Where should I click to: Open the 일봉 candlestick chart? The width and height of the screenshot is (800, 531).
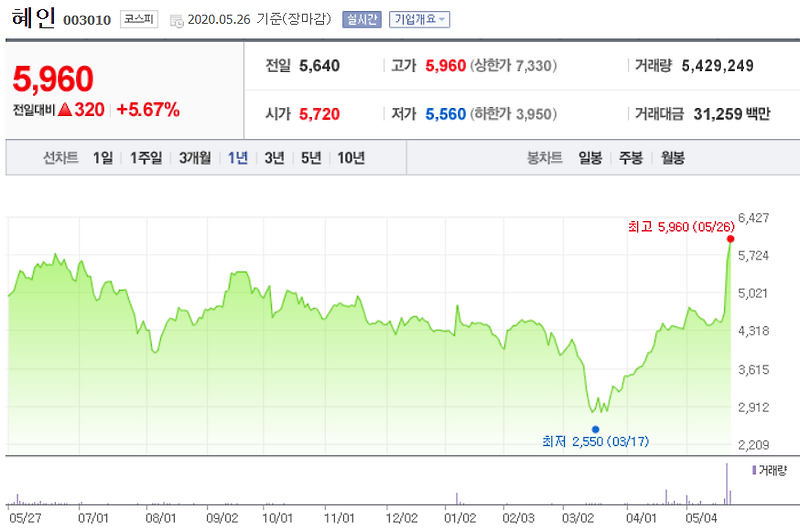[590, 158]
